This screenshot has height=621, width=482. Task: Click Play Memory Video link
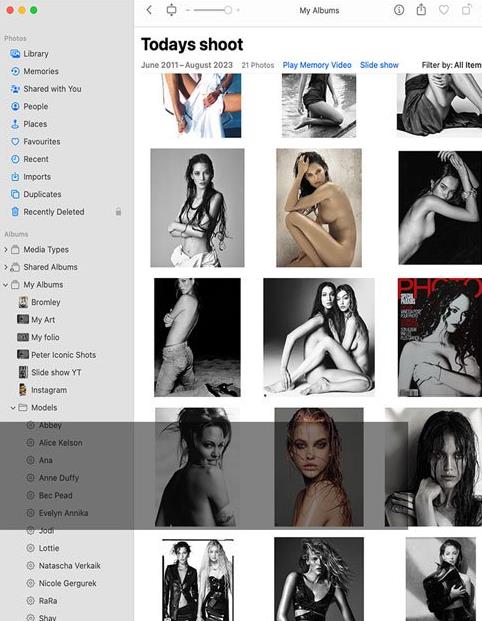[x=317, y=65]
